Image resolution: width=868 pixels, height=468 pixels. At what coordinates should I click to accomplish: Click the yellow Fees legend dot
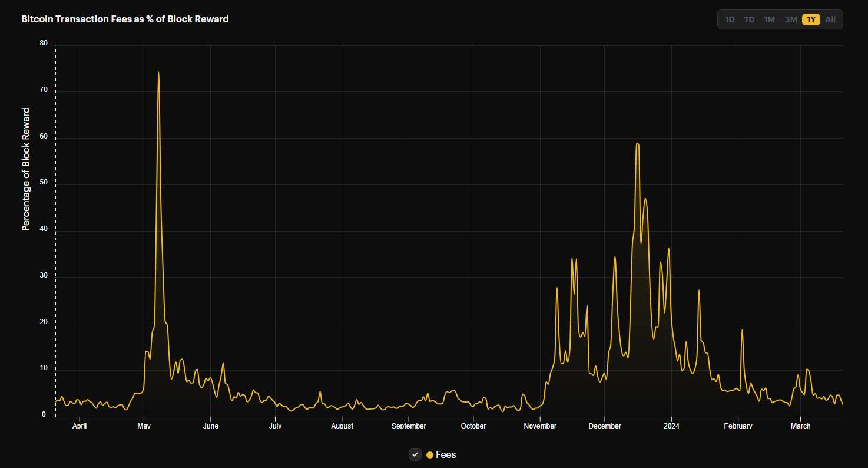430,455
